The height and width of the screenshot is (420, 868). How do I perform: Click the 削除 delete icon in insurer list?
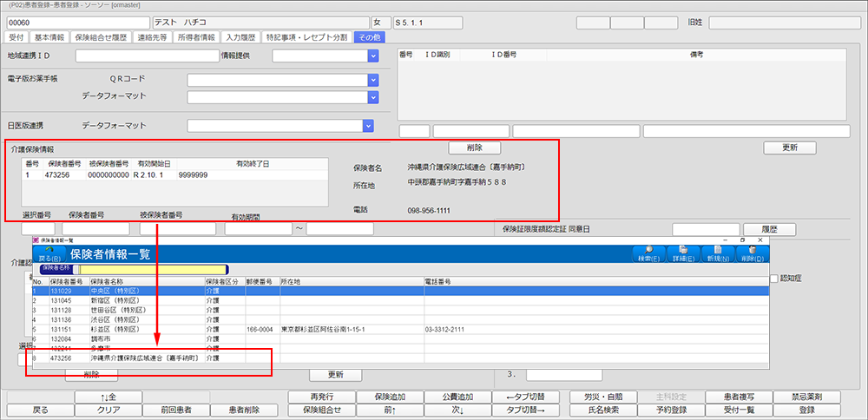pos(753,253)
